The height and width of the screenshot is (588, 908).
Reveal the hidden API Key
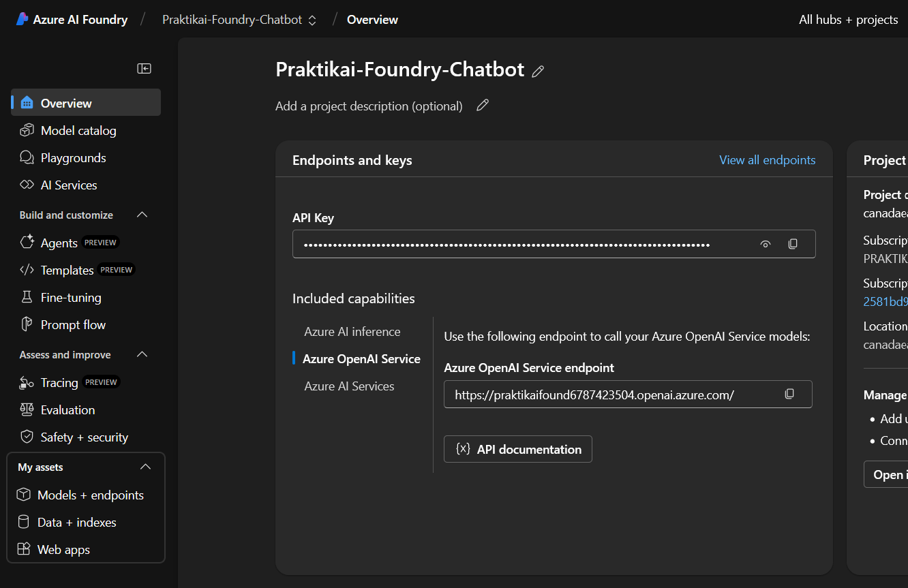pos(765,243)
